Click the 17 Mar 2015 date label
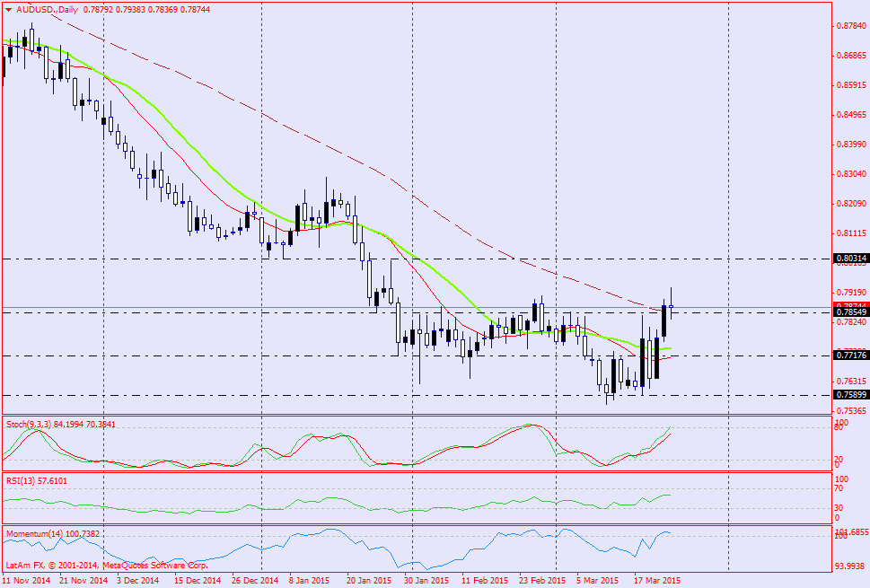Viewport: 870px width, 588px height. 655,580
